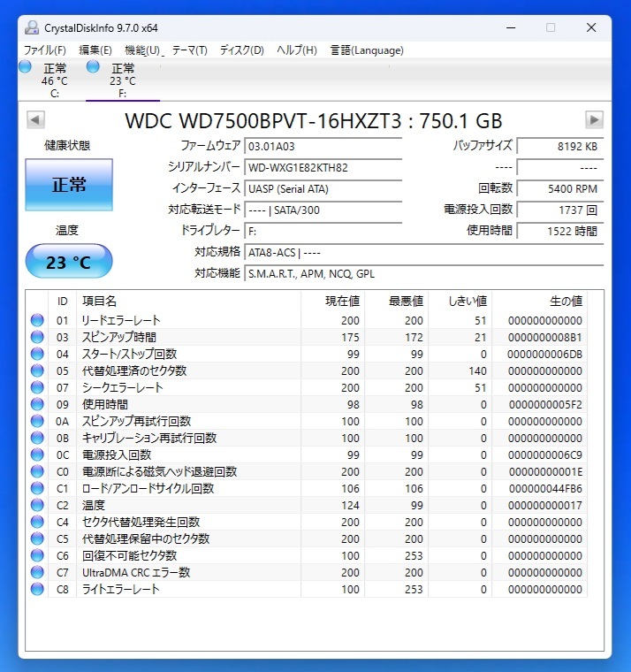Click the power-on count field 1737 回
631x672 pixels.
pyautogui.click(x=560, y=210)
